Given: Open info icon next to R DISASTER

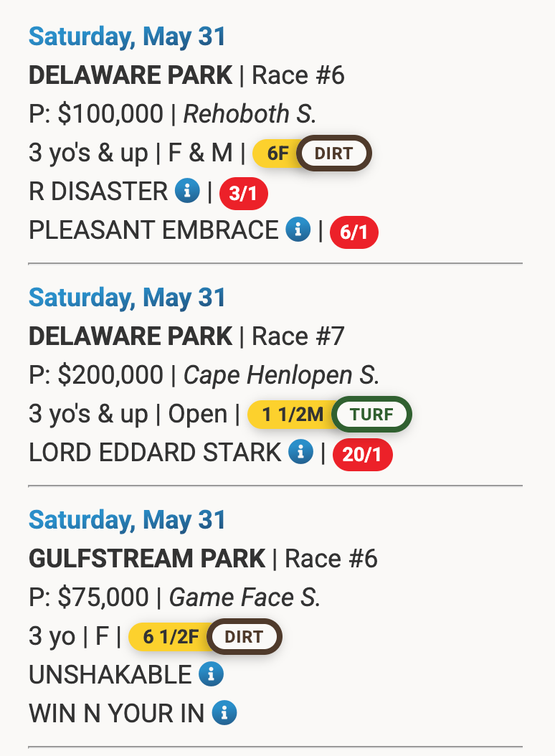Looking at the screenshot, I should pyautogui.click(x=187, y=190).
